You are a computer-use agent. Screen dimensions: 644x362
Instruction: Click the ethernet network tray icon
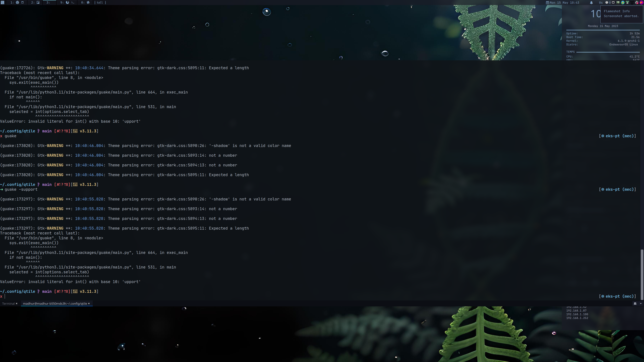(613, 3)
